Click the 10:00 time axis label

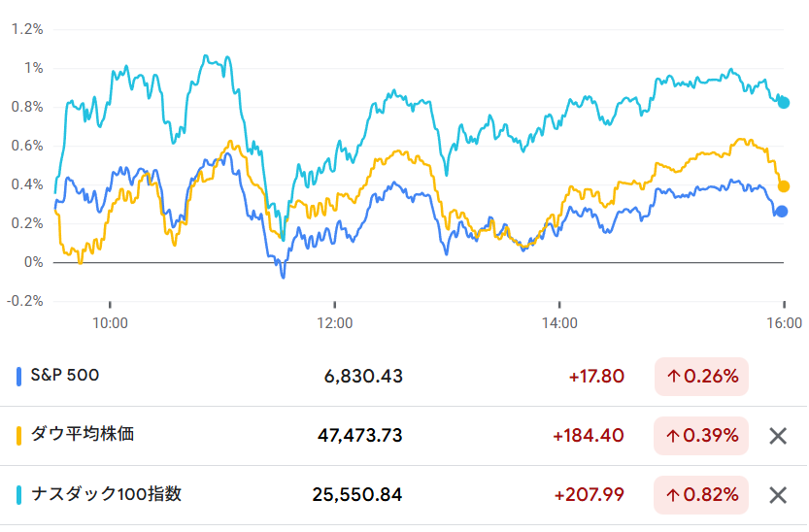[110, 322]
